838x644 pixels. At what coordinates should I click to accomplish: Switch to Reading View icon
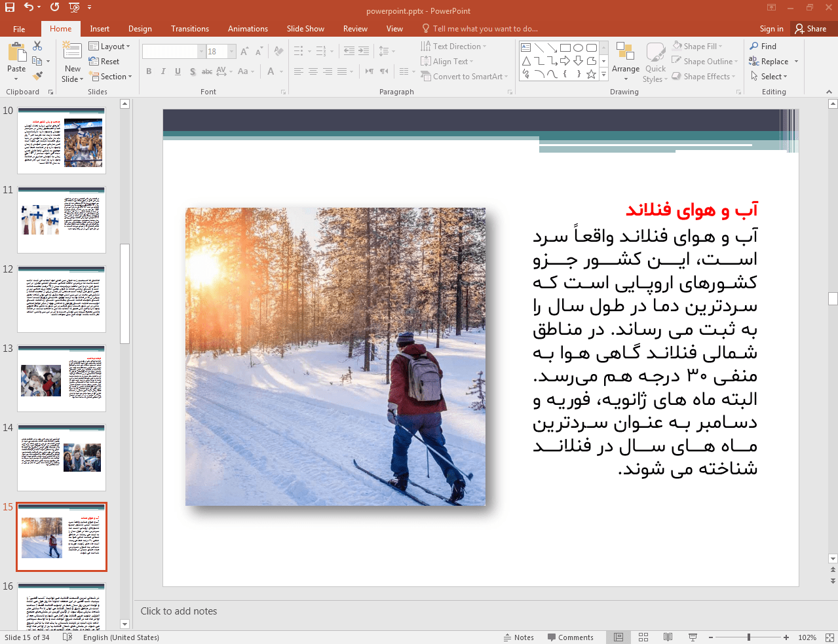click(x=668, y=637)
